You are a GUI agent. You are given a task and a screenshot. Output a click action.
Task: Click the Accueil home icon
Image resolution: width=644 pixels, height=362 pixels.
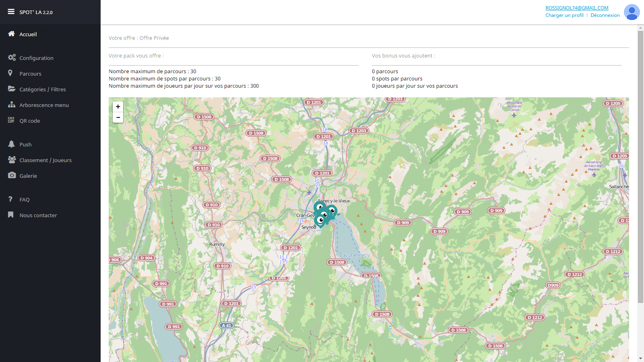(x=11, y=34)
